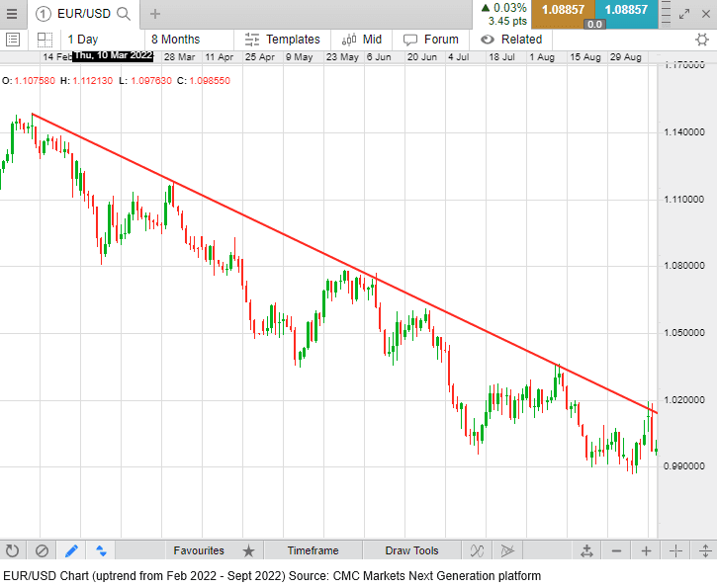Viewport: 717px width, 588px height.
Task: Toggle the crosshair cursor icon
Action: coord(676,550)
